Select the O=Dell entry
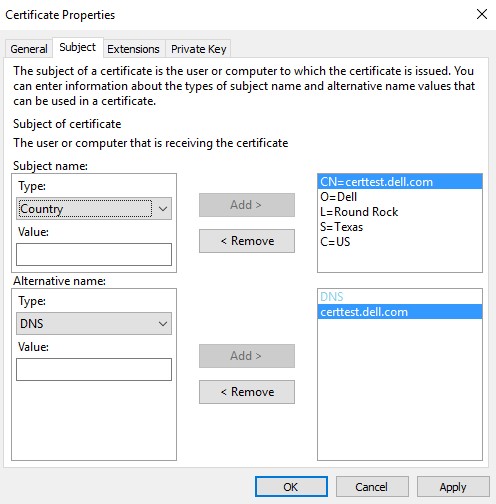 pyautogui.click(x=400, y=197)
